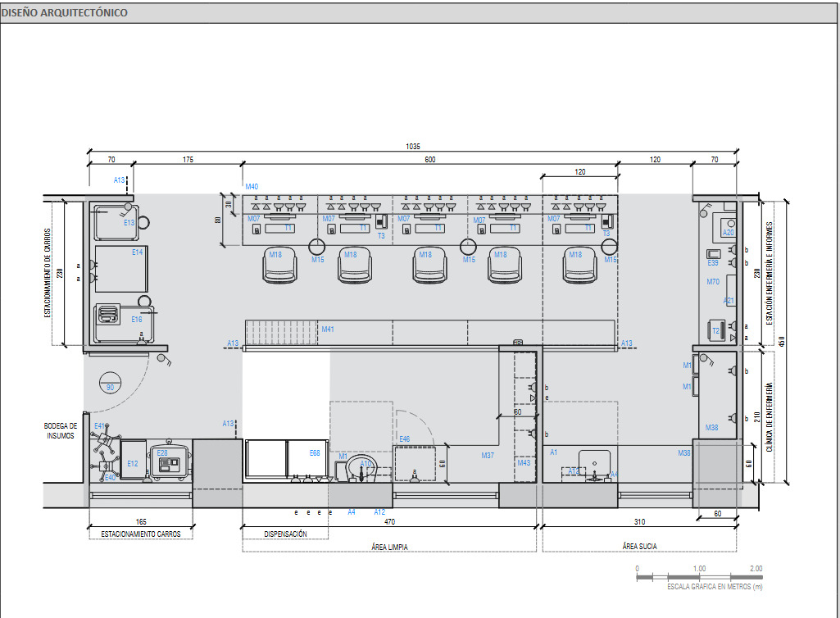Click the ÁREA SUCIA label
840x618 pixels.
coord(639,547)
